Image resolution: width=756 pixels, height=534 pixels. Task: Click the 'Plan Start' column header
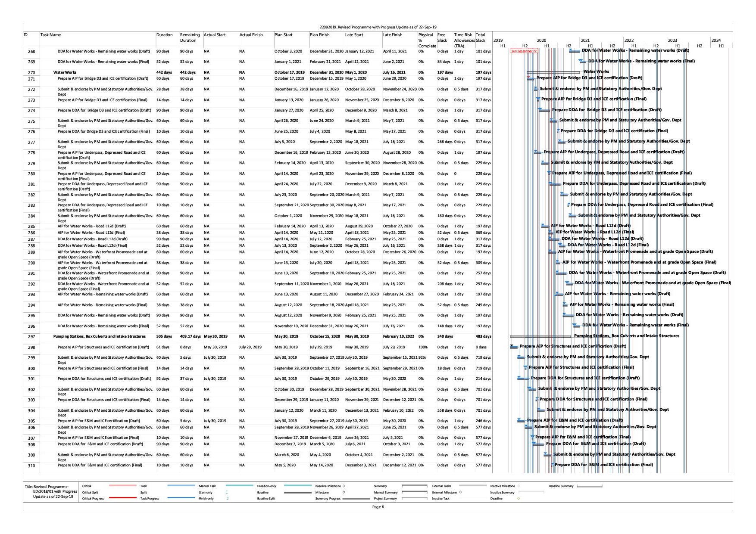[x=283, y=35]
